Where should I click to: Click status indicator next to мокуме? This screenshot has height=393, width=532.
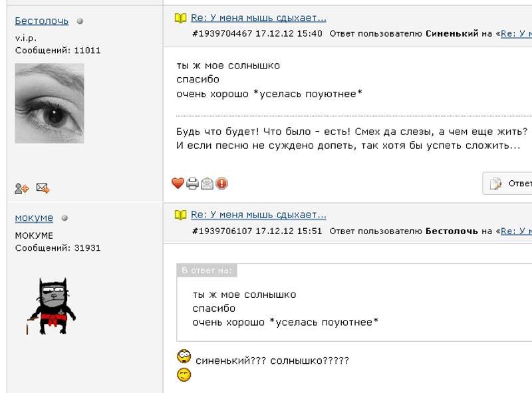click(65, 218)
